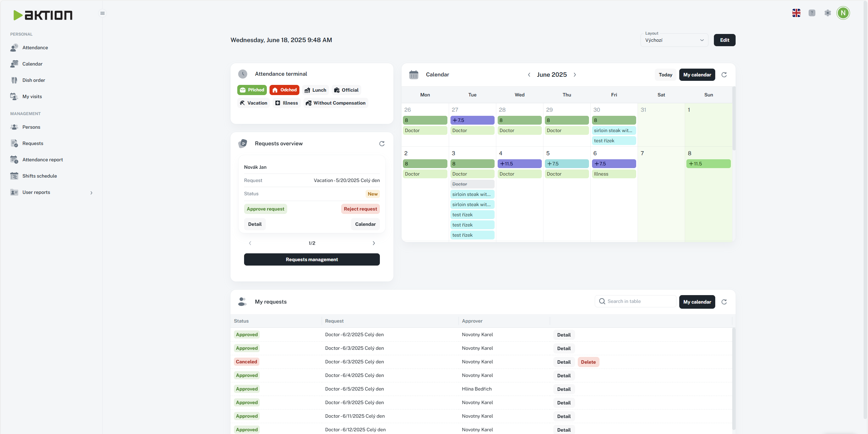Collapse the sidebar with hamburger icon

(x=102, y=13)
